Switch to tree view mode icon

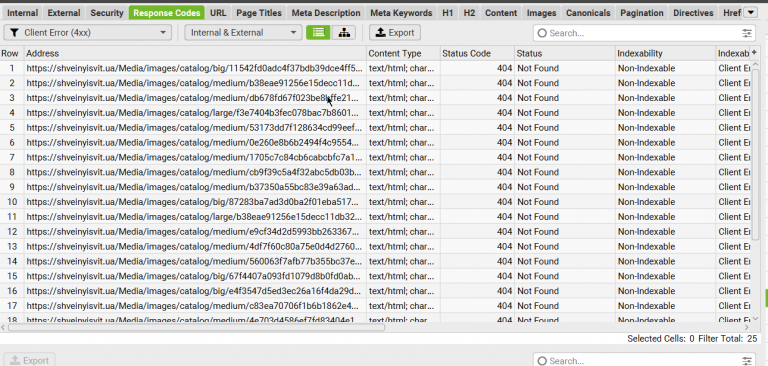click(x=344, y=33)
